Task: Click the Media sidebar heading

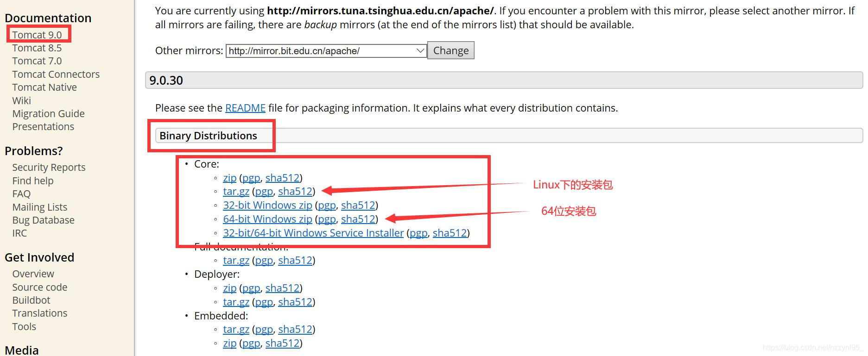Action: (22, 350)
